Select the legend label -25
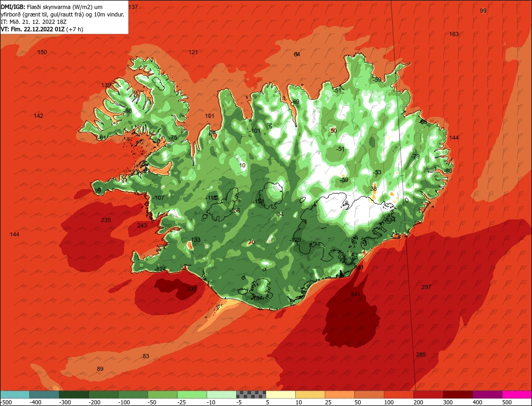This screenshot has height=406, width=532. click(182, 402)
